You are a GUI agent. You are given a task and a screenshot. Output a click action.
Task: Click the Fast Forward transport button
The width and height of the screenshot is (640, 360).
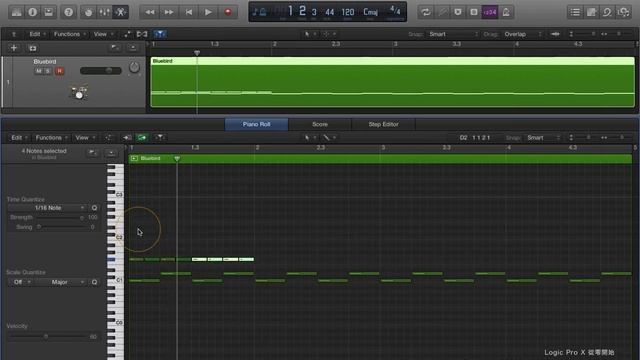169,12
